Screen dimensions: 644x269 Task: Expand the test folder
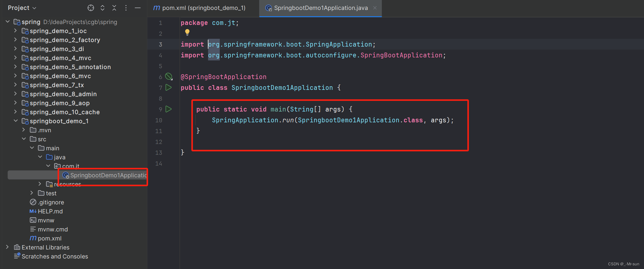pos(32,193)
